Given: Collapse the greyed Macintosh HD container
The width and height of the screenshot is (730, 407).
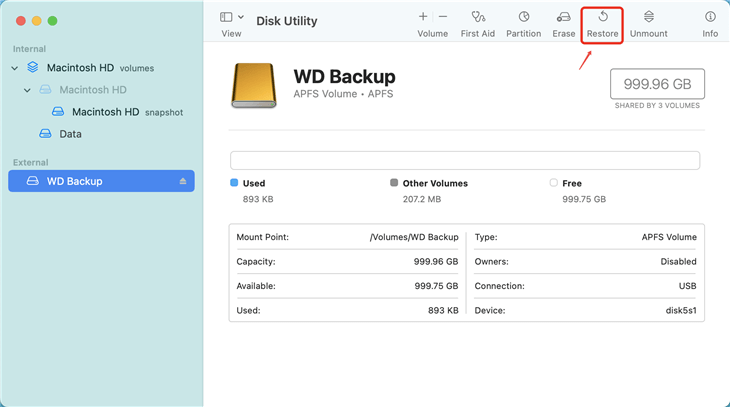Looking at the screenshot, I should tap(27, 90).
